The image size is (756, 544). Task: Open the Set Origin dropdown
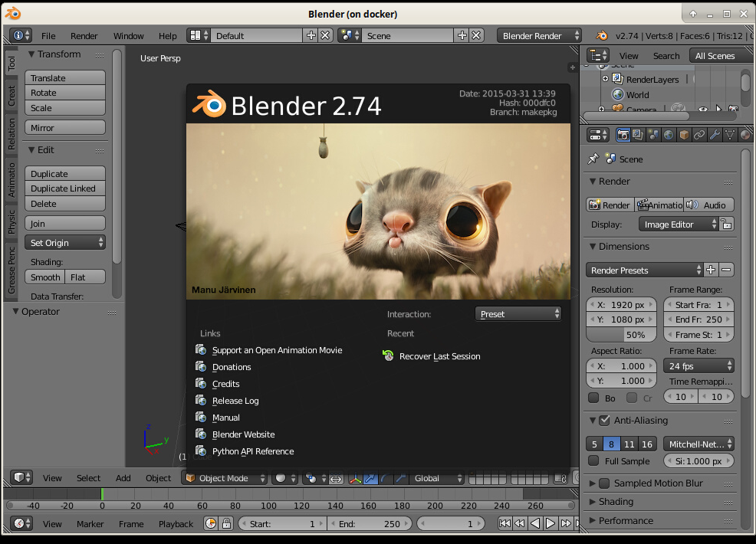(65, 243)
